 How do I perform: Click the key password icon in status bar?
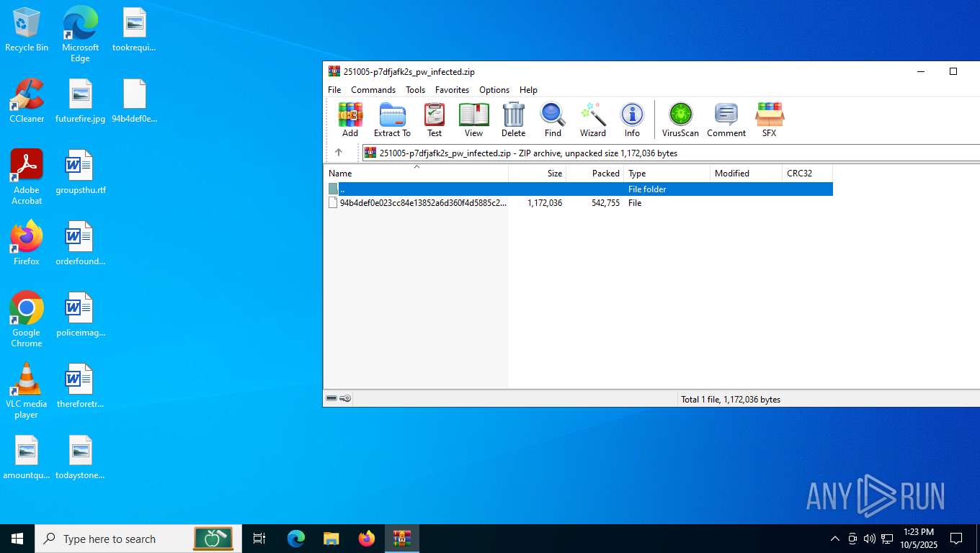click(x=346, y=398)
